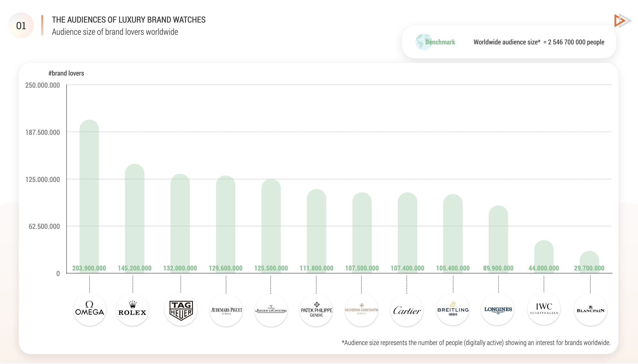Click the 203.900.000 value label
638x364 pixels.
tap(89, 268)
